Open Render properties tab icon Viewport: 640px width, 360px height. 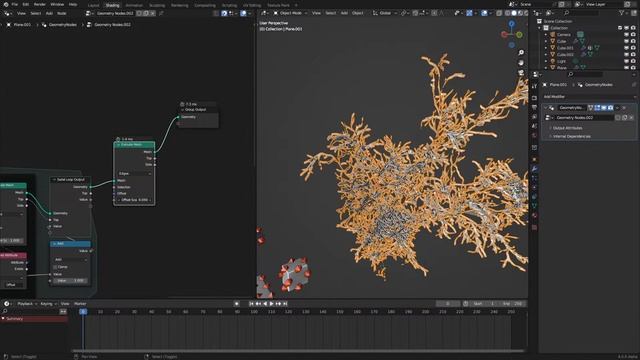(534, 98)
